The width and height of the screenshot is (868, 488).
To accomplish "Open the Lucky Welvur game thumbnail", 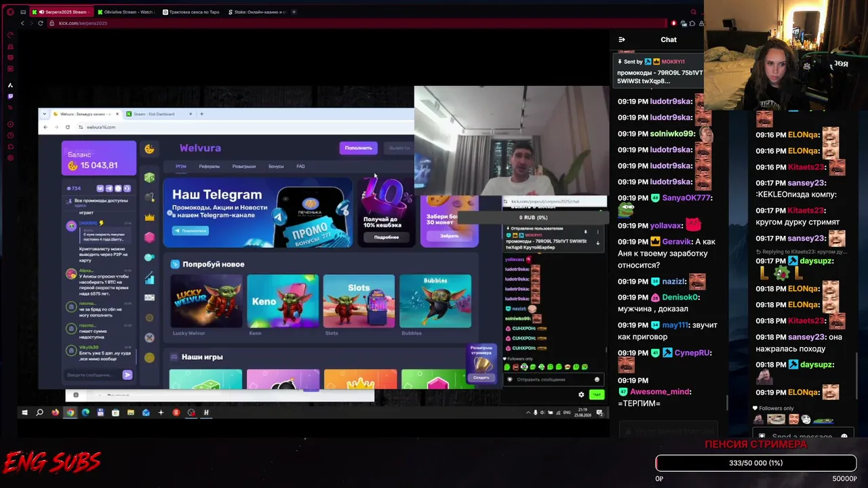I will [206, 301].
